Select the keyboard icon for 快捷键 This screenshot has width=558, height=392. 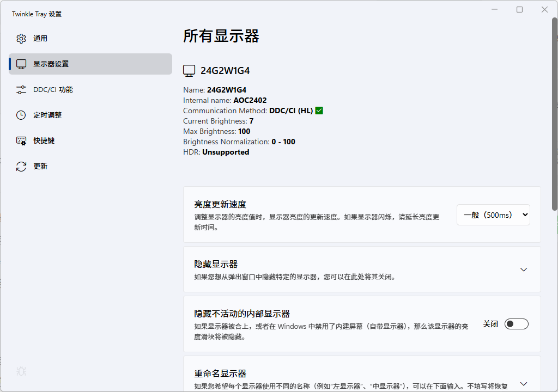[21, 140]
